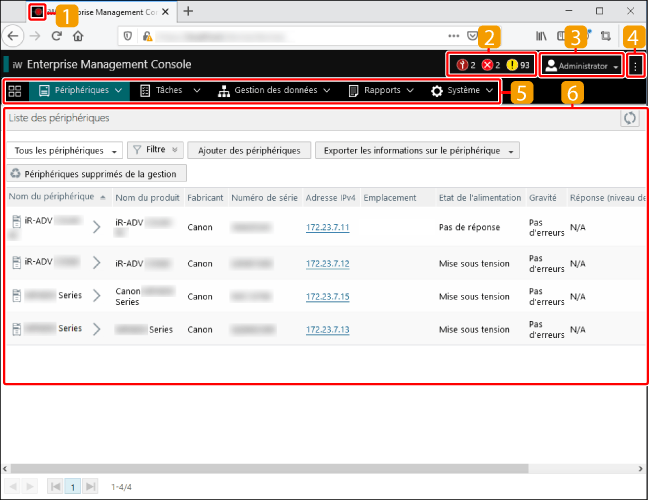Click the first page pagination icon

[55, 486]
